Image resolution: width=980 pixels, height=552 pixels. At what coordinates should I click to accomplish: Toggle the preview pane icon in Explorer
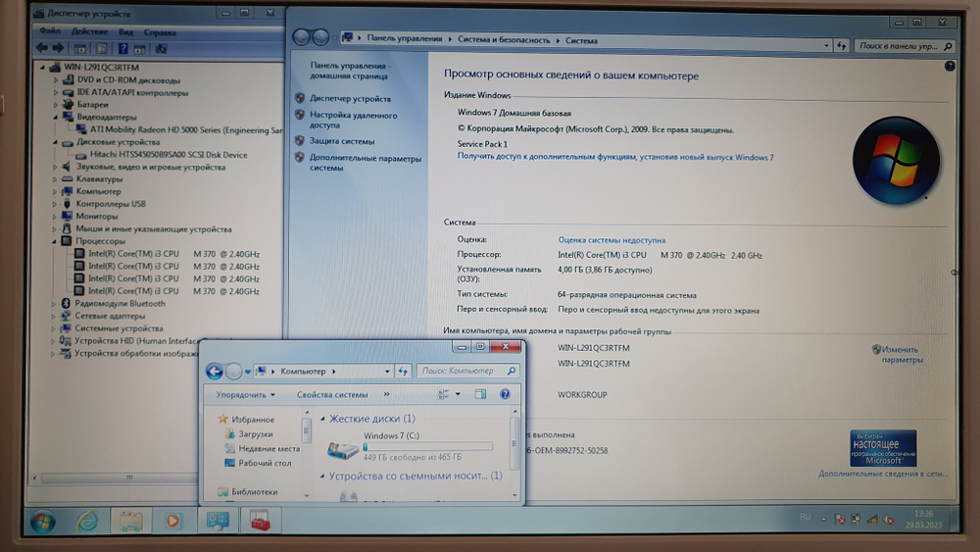click(x=480, y=394)
